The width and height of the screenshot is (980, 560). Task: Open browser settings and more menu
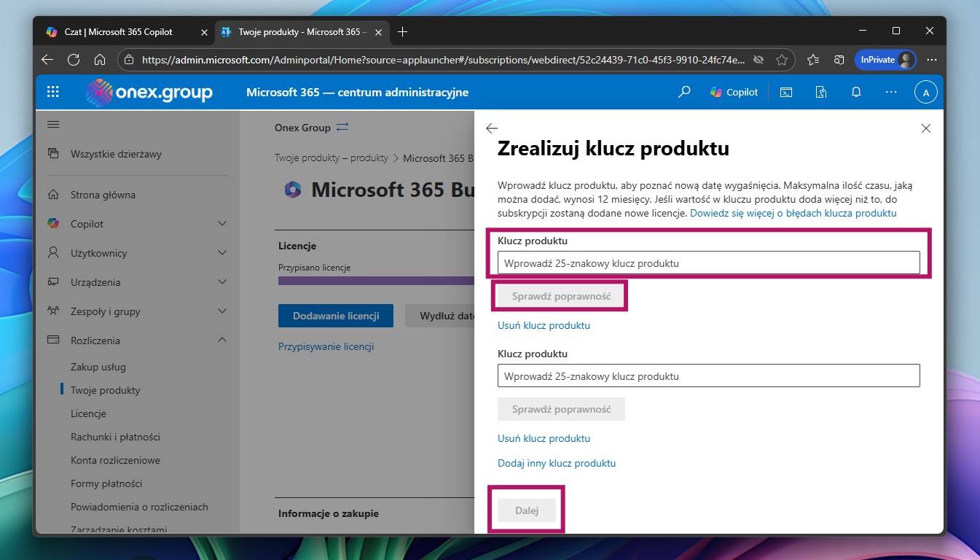pos(931,60)
